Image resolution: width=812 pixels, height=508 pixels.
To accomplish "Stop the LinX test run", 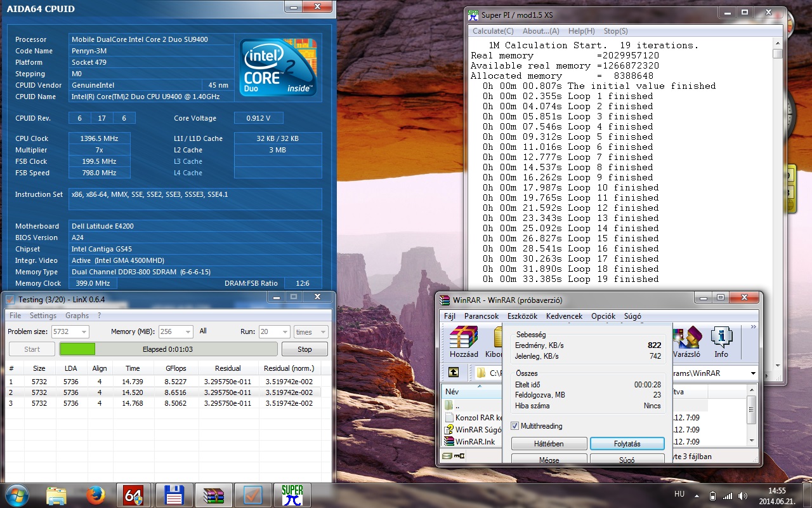I will [304, 349].
